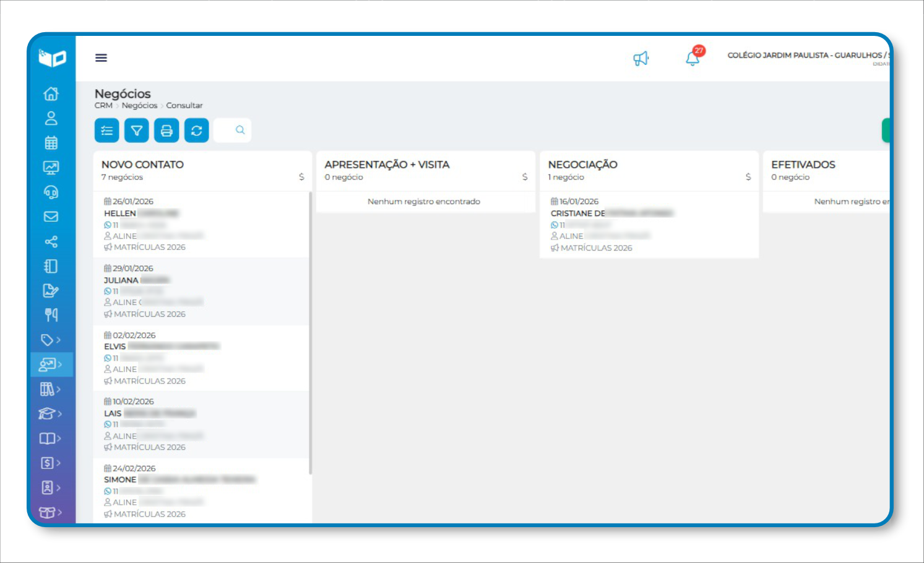Expand the graduation cap sidebar menu
Viewport: 924px width, 563px height.
(51, 413)
